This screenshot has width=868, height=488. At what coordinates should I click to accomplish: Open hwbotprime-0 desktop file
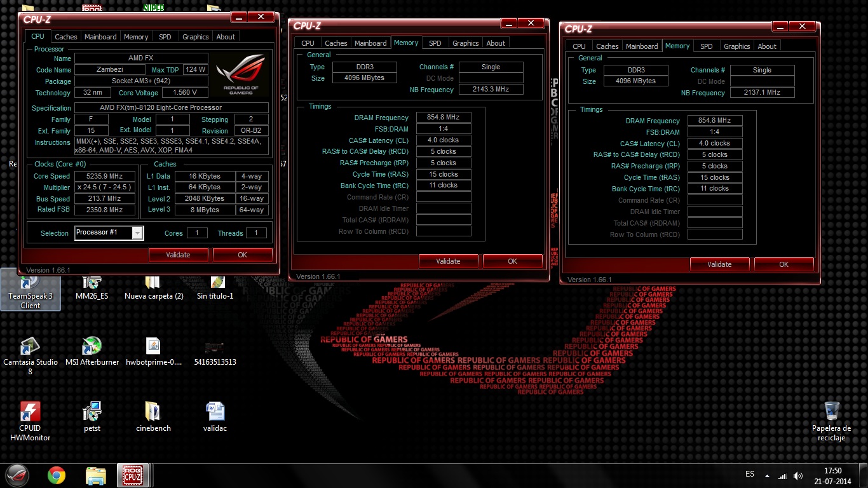tap(154, 352)
